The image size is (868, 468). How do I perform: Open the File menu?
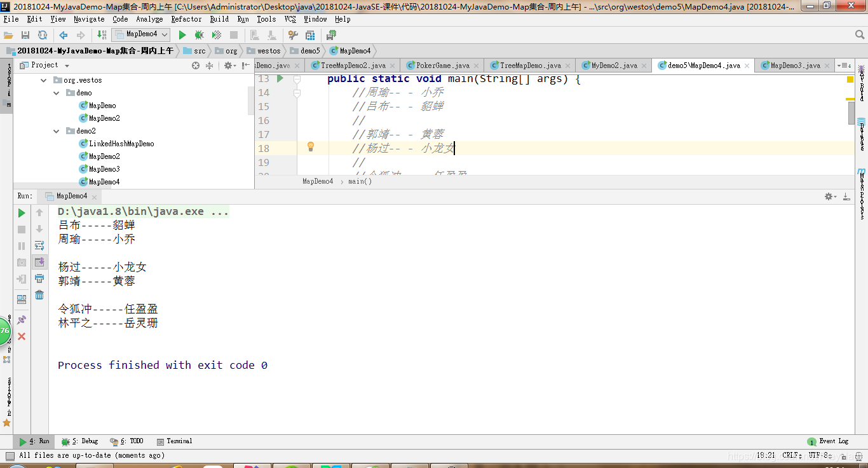coord(11,19)
